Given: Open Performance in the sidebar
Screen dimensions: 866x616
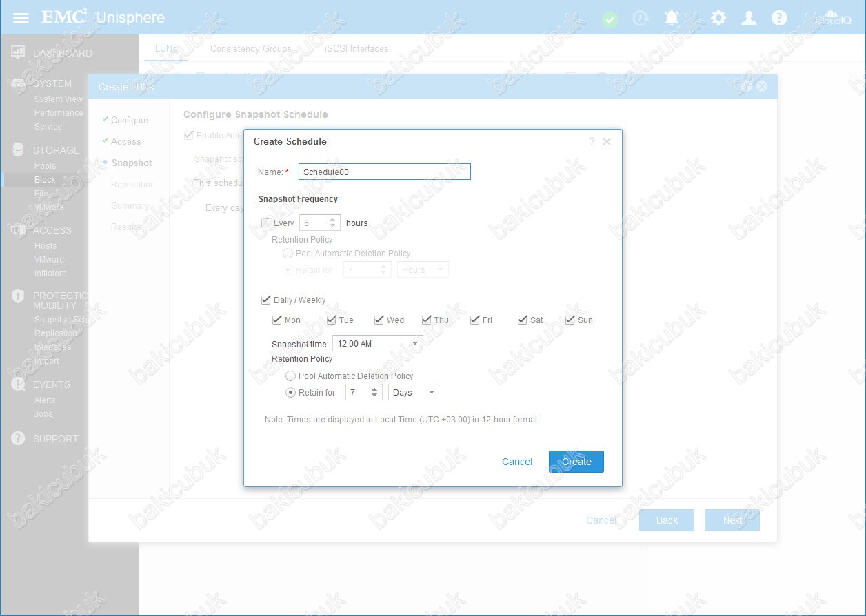Looking at the screenshot, I should pyautogui.click(x=59, y=113).
